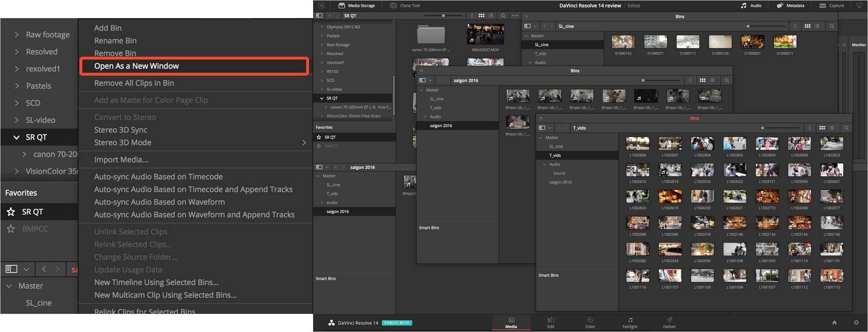Screen dimensions: 868x332
Task: Search in T_vids bins window
Action: coord(846,128)
